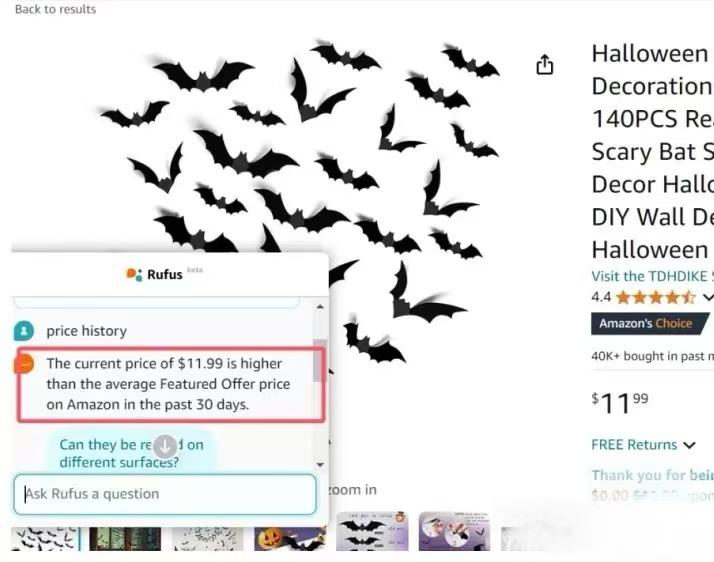The image size is (714, 562).
Task: Select the dark window scene thumbnail
Action: coord(125,539)
